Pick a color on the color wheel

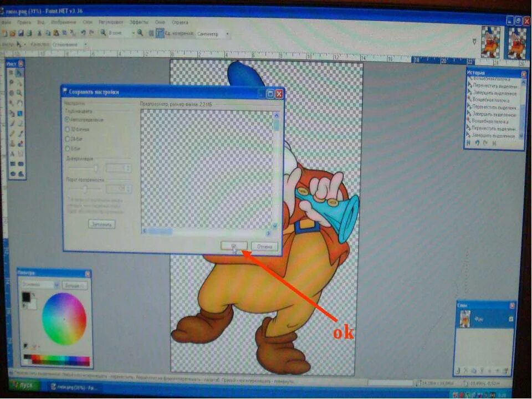click(x=64, y=319)
